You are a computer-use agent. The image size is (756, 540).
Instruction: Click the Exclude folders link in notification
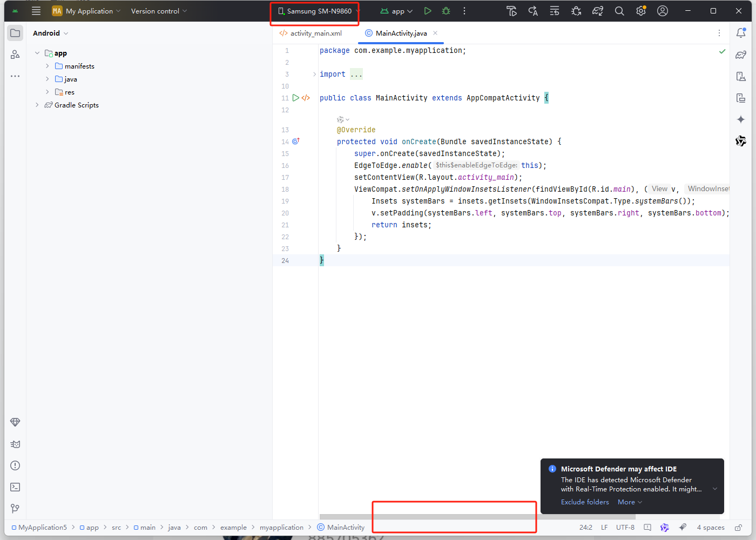585,502
